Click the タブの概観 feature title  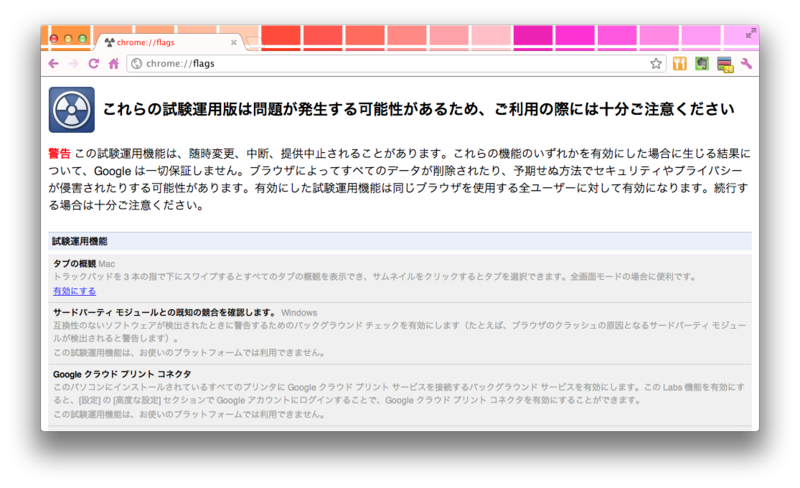(x=74, y=263)
